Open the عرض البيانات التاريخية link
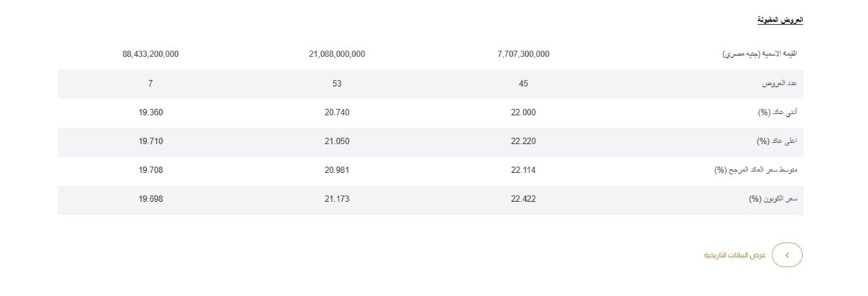Image resolution: width=868 pixels, height=296 pixels. 734,255
